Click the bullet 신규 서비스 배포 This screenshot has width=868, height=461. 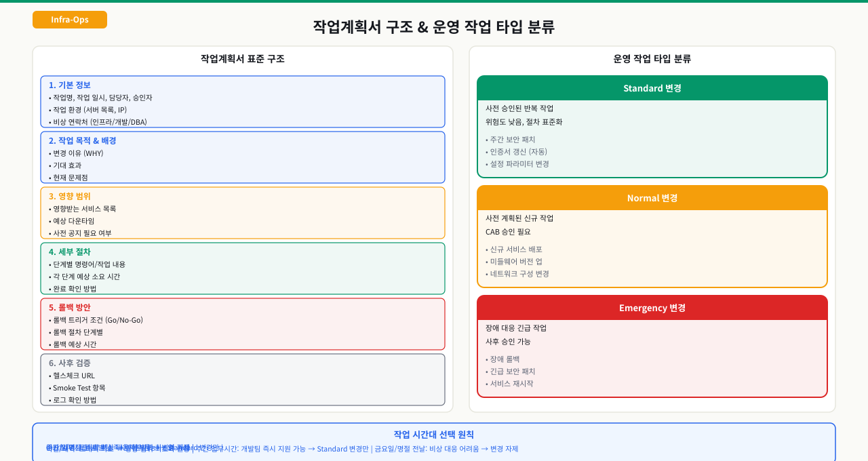pyautogui.click(x=514, y=249)
